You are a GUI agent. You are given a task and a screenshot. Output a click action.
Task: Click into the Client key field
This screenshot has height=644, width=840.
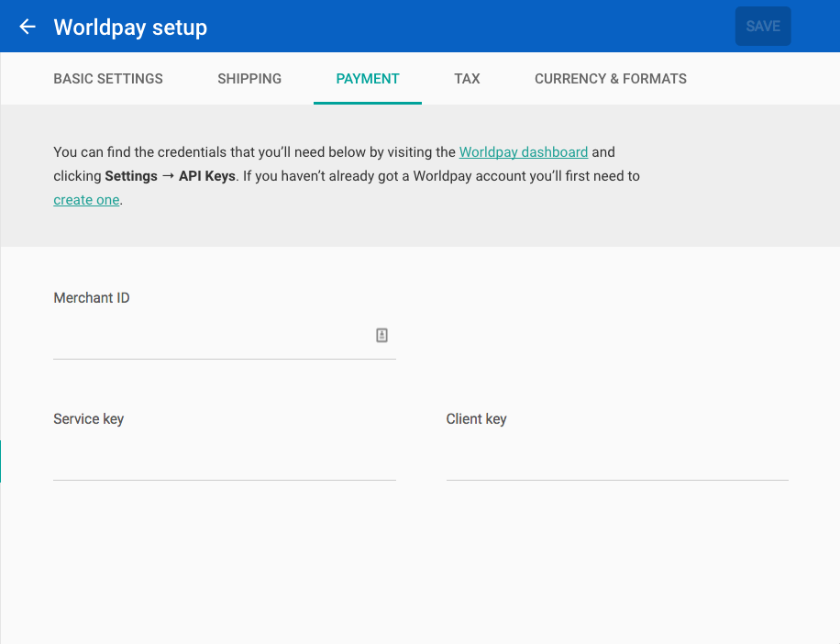tap(617, 457)
